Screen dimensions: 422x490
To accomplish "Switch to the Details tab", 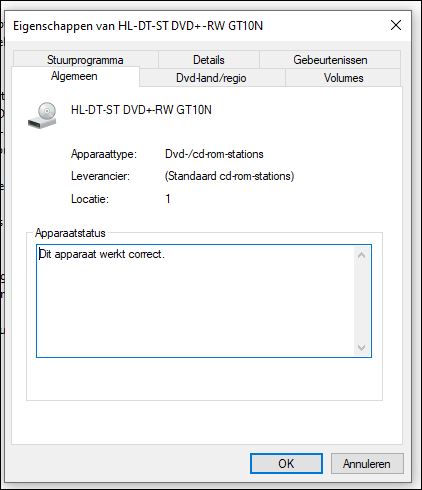I will [209, 60].
